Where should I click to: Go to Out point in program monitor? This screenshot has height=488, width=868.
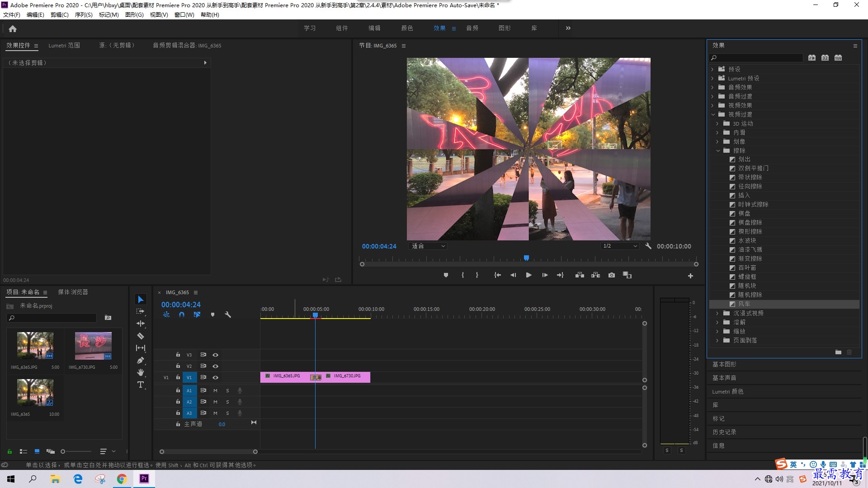(x=560, y=275)
